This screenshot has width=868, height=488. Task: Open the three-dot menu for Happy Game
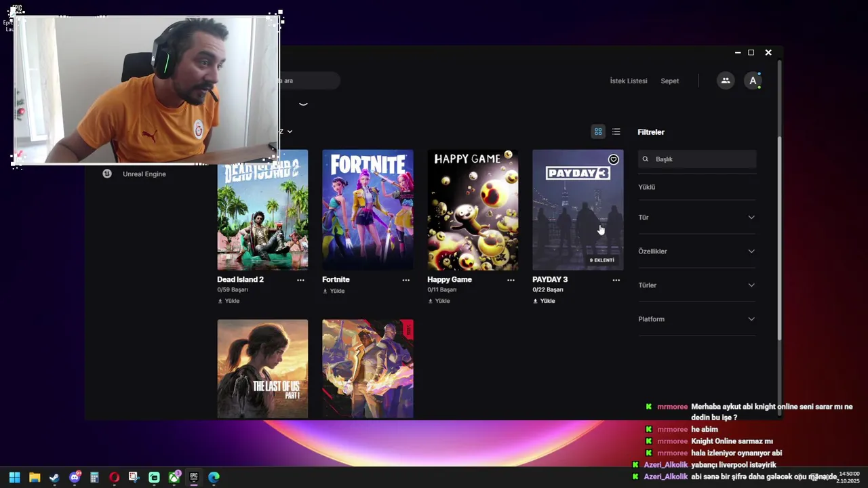coord(511,280)
